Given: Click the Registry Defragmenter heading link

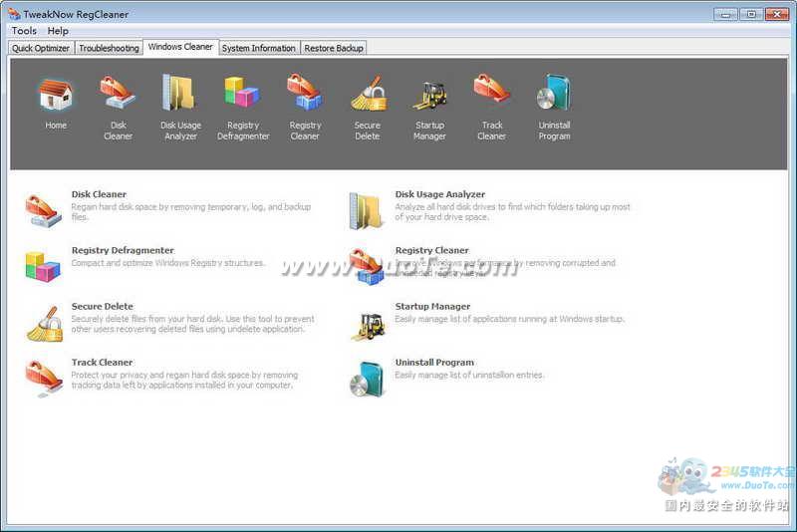Looking at the screenshot, I should [123, 250].
